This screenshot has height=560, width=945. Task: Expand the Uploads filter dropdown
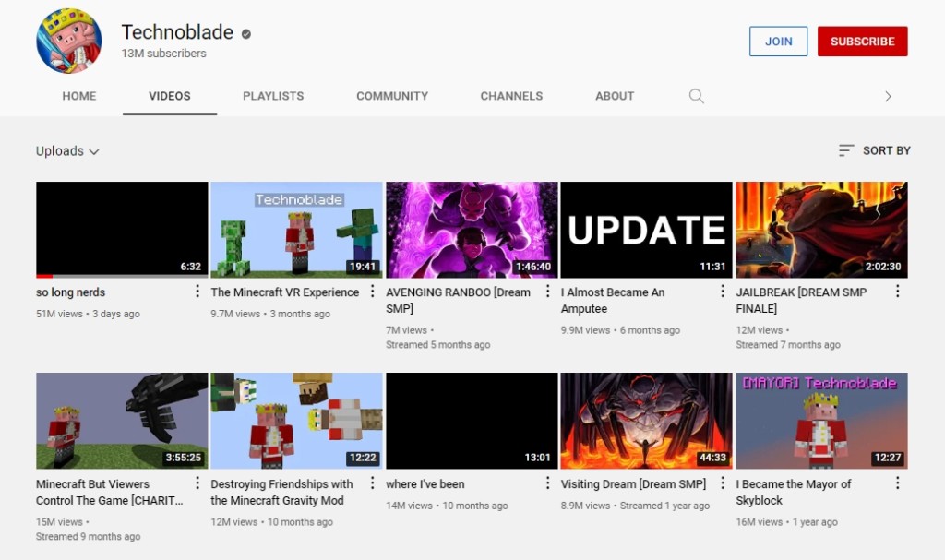click(67, 151)
